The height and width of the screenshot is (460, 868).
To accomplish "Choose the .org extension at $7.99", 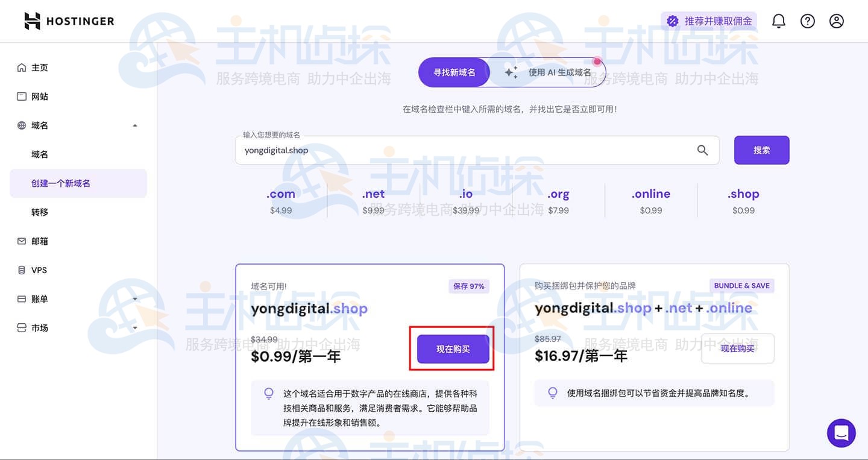I will [x=558, y=201].
